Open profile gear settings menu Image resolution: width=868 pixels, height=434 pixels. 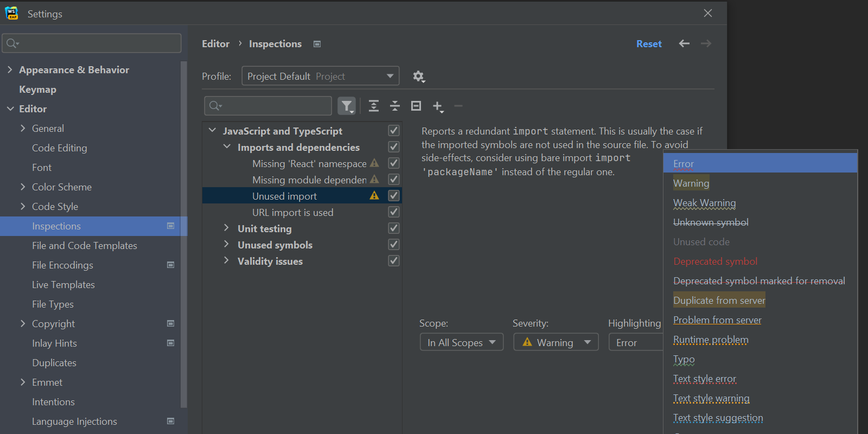[x=418, y=76]
